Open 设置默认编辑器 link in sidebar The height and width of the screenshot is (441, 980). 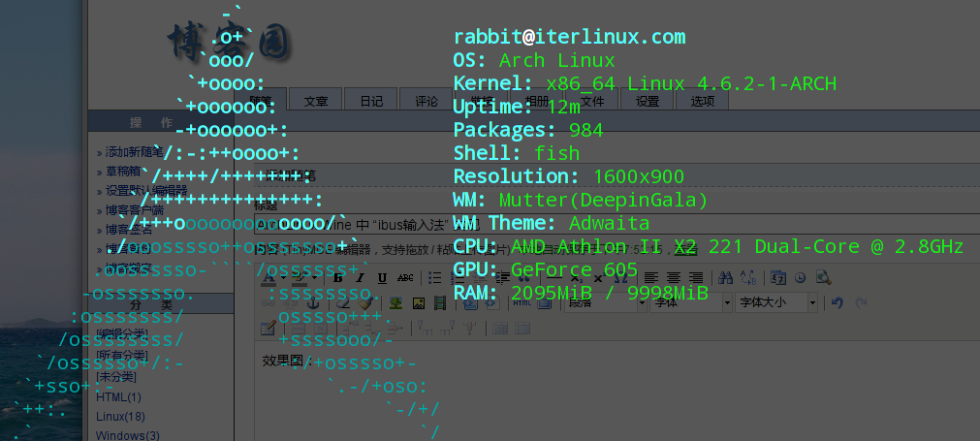point(146,191)
